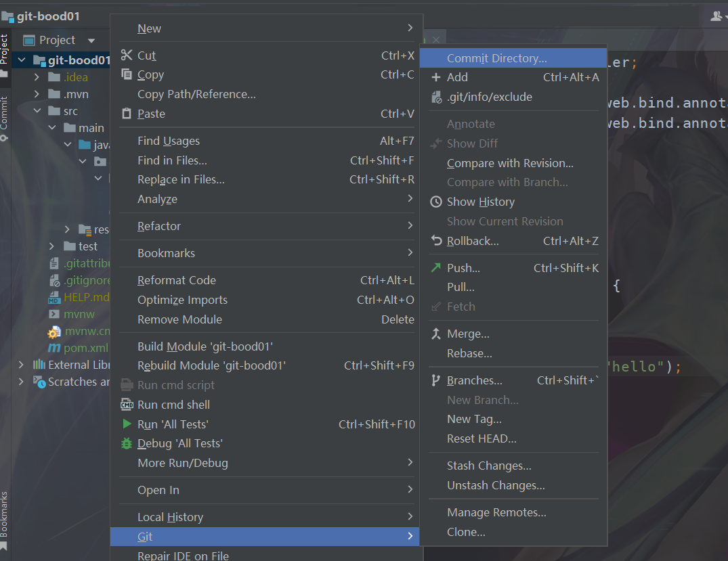
Task: Select Clone... in Git submenu
Action: click(513, 532)
